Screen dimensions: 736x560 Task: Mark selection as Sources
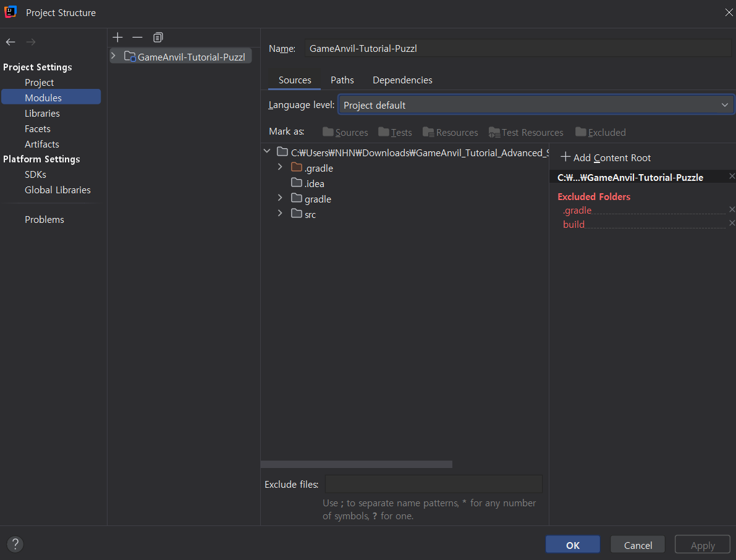coord(345,132)
